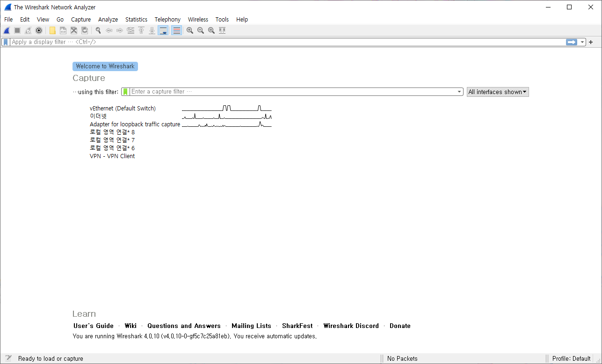Close the capture file toolbar icon

(x=74, y=30)
